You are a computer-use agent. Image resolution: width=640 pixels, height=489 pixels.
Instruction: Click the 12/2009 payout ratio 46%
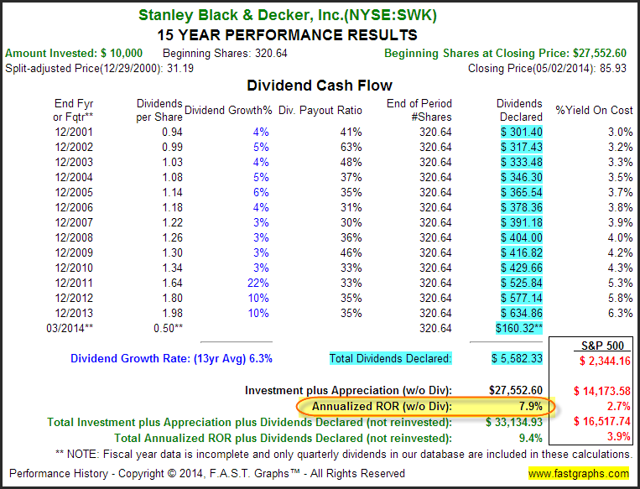[x=351, y=253]
